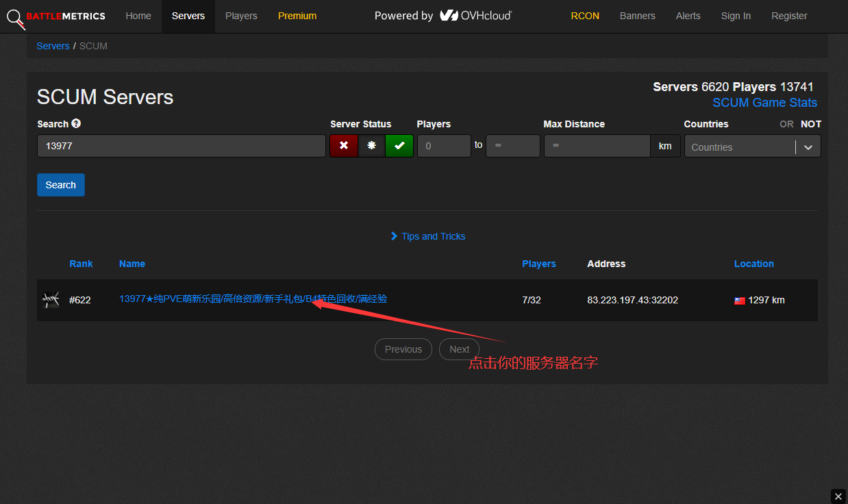Close the overlay with bottom-right X
This screenshot has width=848, height=504.
click(x=838, y=496)
